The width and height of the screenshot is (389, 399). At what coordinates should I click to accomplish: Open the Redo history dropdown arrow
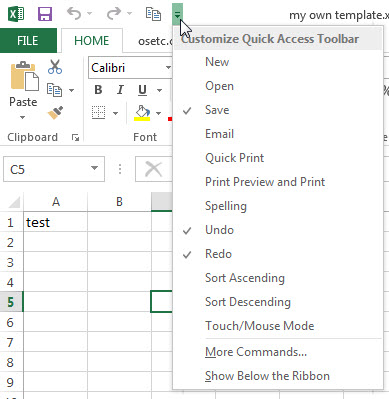[129, 14]
